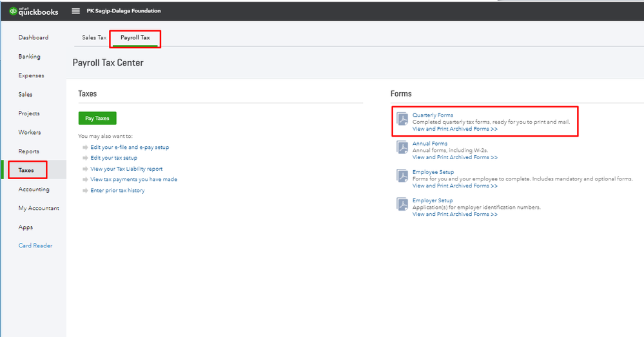The width and height of the screenshot is (644, 337).
Task: View archived forms under Annual Forms
Action: click(x=454, y=157)
